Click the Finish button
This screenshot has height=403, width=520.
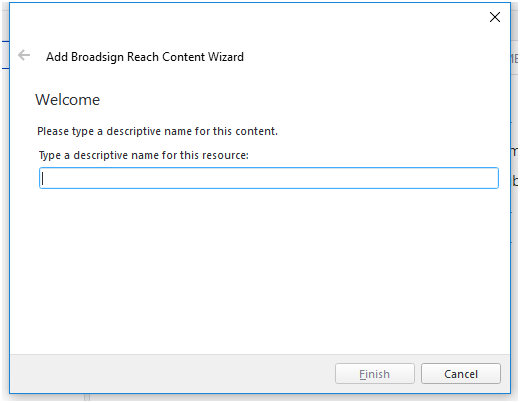(x=375, y=374)
